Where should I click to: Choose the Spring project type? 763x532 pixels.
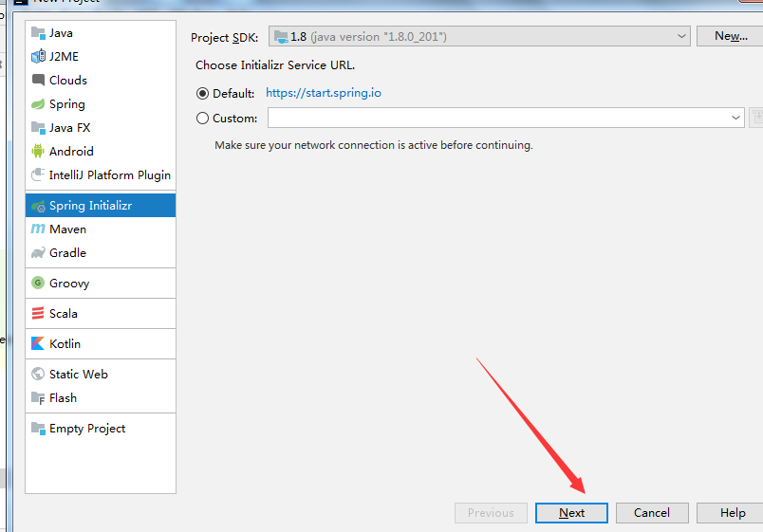click(101, 104)
